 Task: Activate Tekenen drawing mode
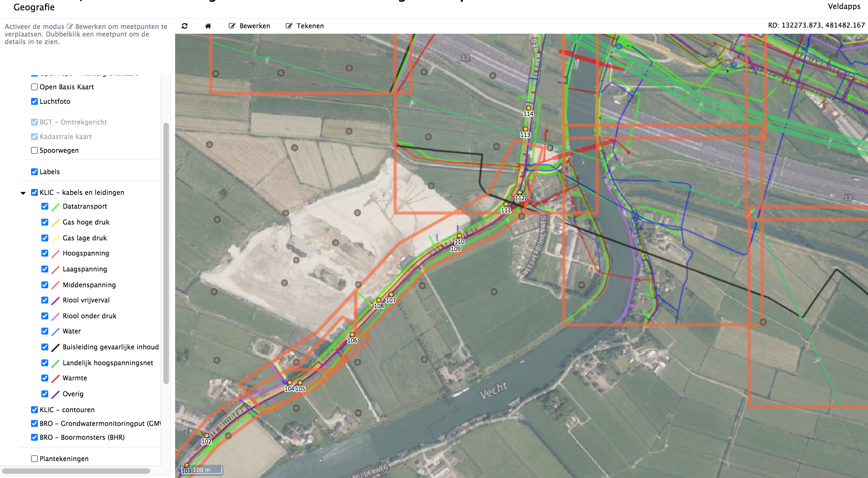point(305,26)
